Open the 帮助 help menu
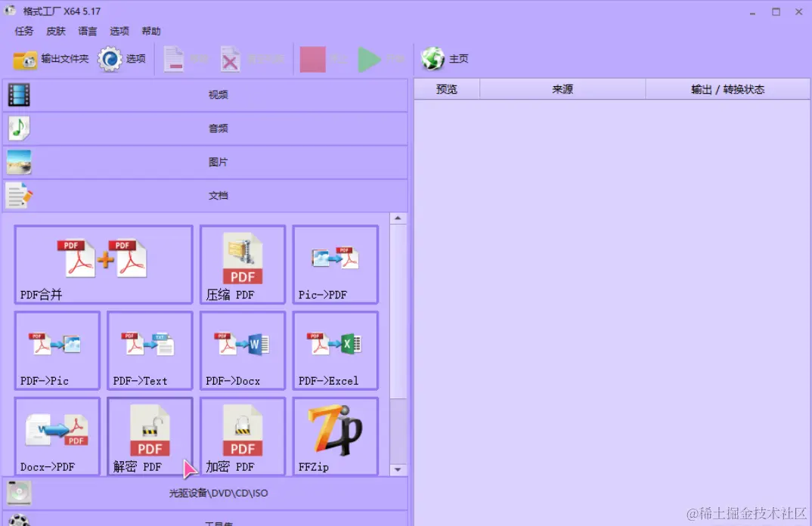This screenshot has width=812, height=526. [x=151, y=31]
